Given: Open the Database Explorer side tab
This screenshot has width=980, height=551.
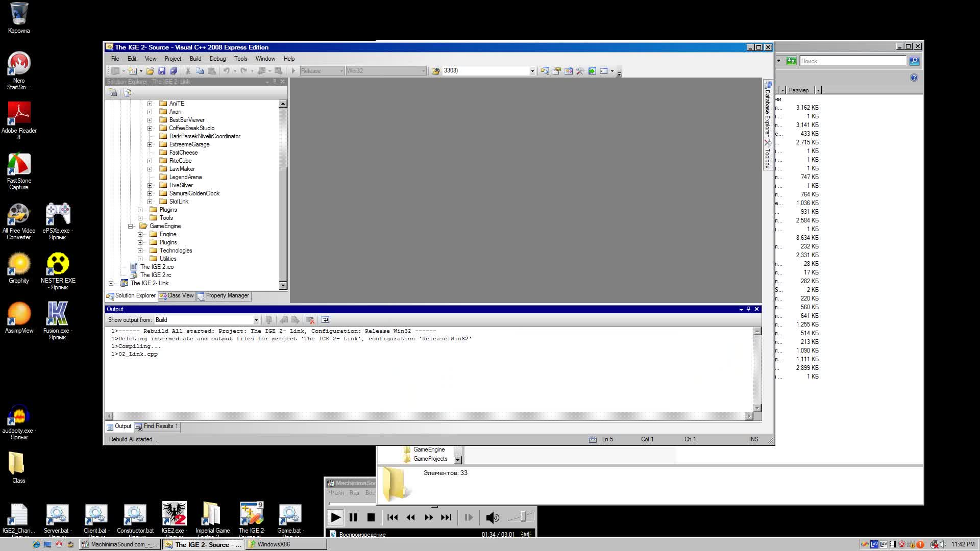Looking at the screenshot, I should pos(767,109).
